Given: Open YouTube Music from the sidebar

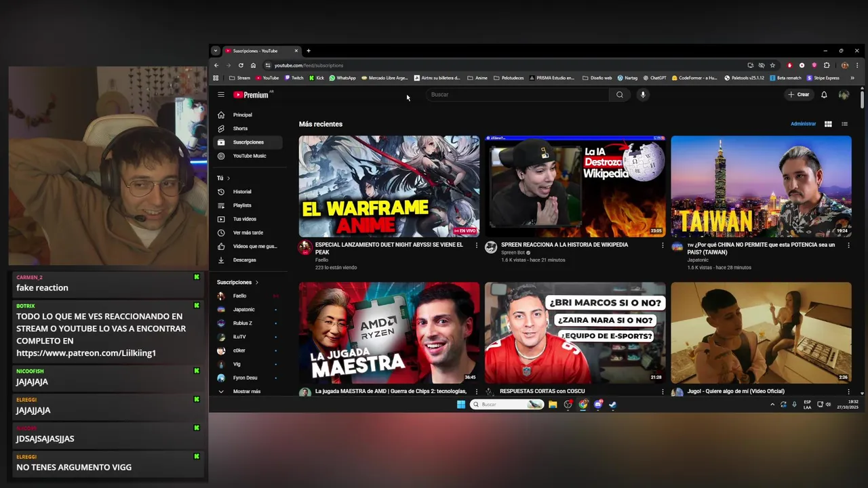Looking at the screenshot, I should click(248, 156).
